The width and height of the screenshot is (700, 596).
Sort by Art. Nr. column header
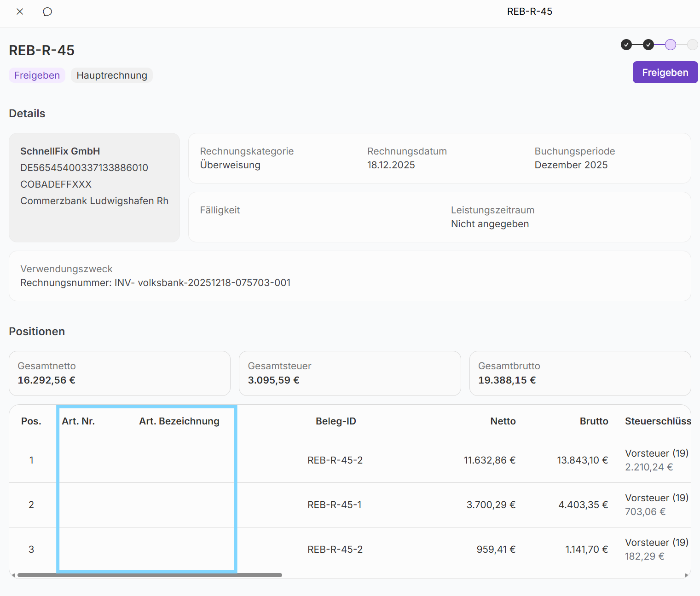[x=78, y=421]
